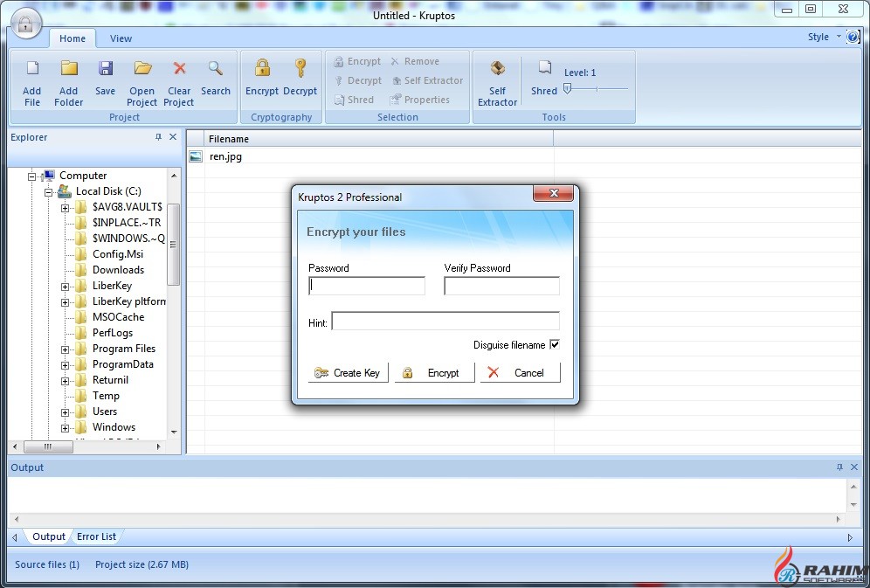Select Decrypt in the Selection group
This screenshot has width=870, height=588.
click(358, 80)
